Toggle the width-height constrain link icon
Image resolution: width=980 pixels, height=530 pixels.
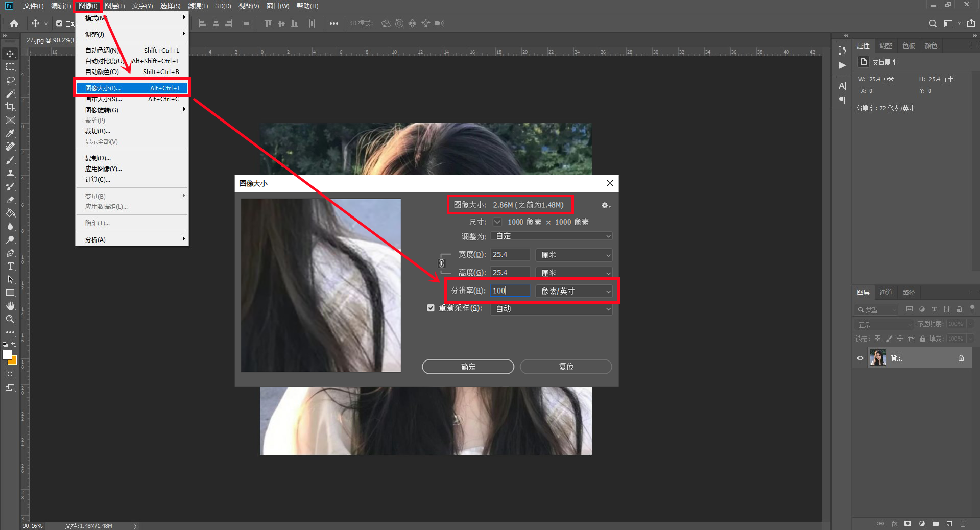(x=442, y=263)
